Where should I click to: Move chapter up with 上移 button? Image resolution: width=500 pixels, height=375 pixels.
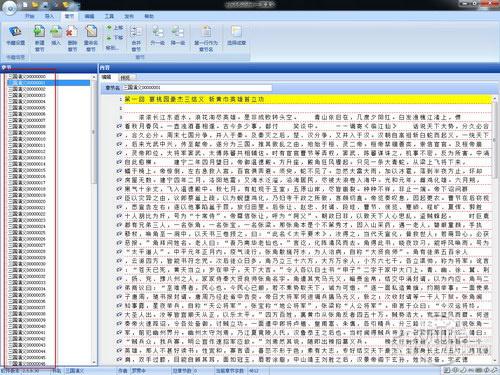coord(115,28)
